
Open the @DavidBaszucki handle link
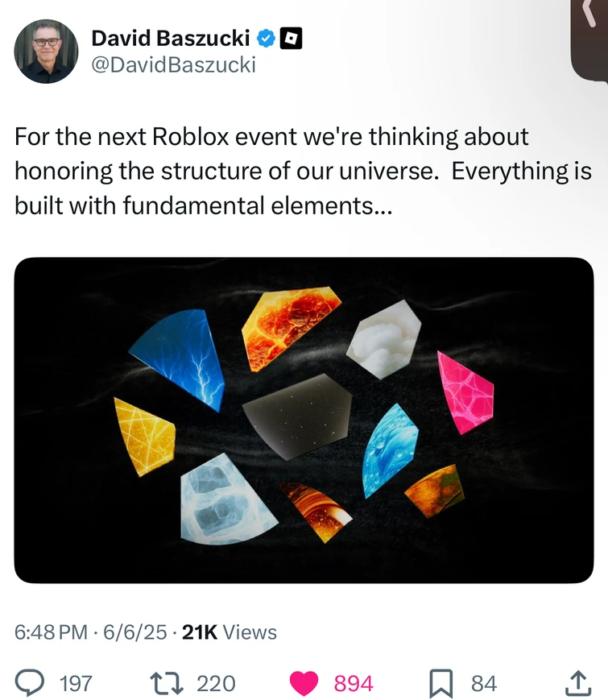(173, 65)
